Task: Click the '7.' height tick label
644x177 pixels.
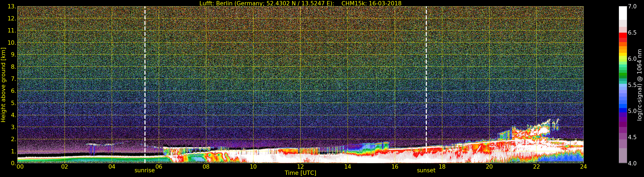Action: tap(13, 79)
